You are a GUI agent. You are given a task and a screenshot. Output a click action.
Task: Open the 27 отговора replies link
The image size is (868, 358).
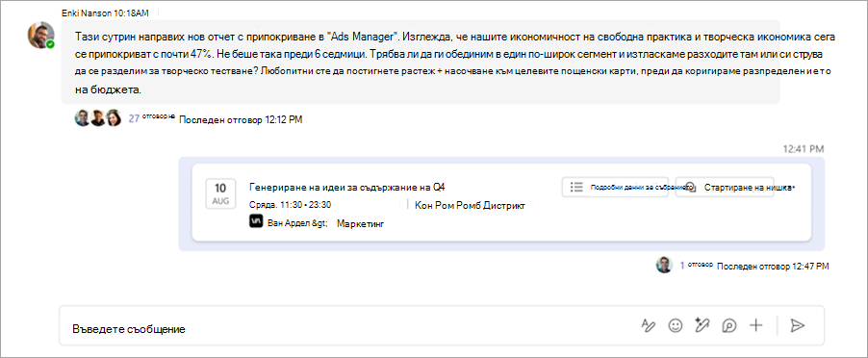(x=152, y=117)
